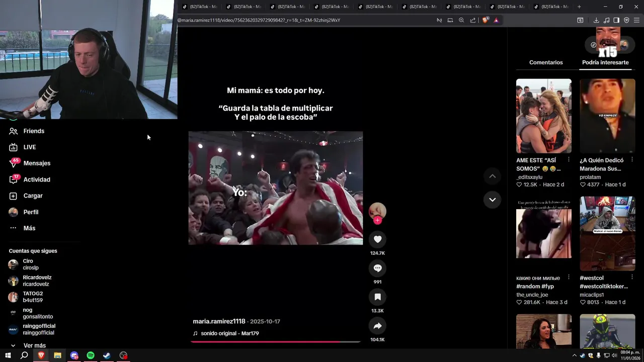Open volume speaker icon in tray
Screen dimensions: 644x362
pos(614,355)
